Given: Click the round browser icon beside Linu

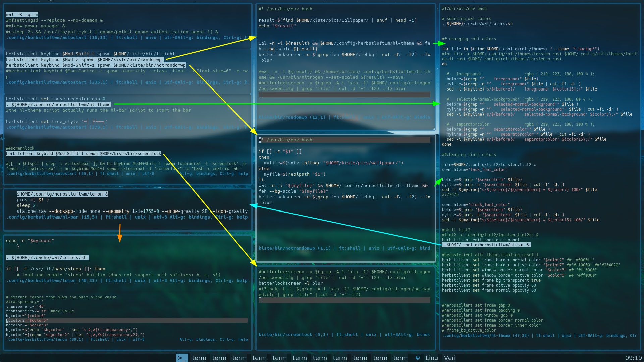Looking at the screenshot, I should coord(418,358).
